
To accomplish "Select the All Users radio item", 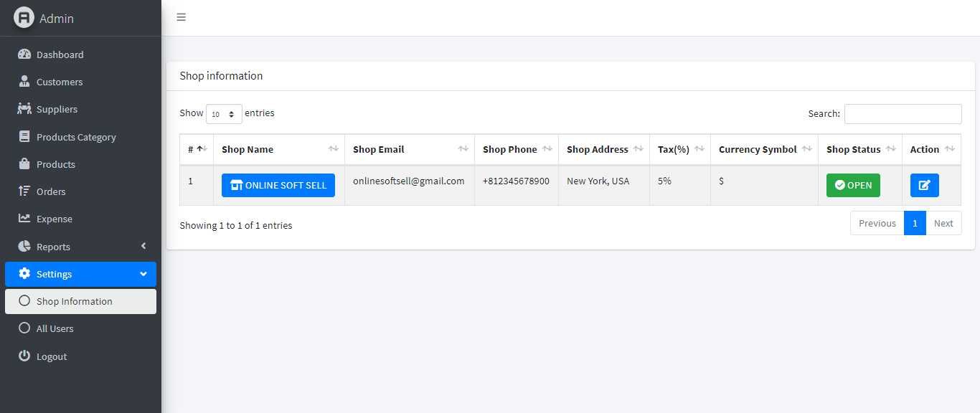I will coord(24,328).
